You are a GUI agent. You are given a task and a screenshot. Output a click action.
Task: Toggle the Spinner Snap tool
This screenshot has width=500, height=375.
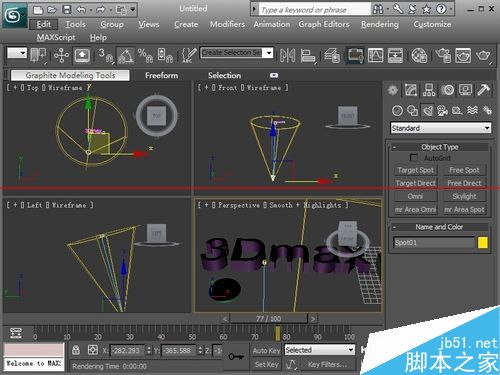(165, 55)
